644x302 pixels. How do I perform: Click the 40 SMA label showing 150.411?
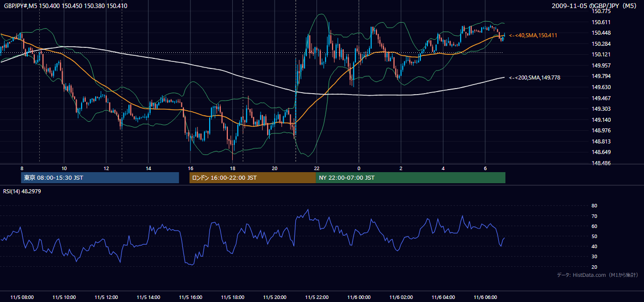(x=533, y=35)
